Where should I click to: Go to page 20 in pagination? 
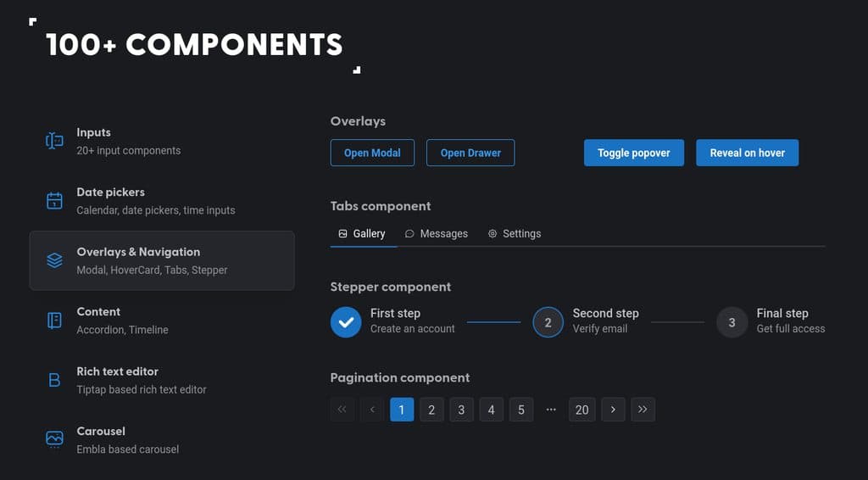(581, 410)
